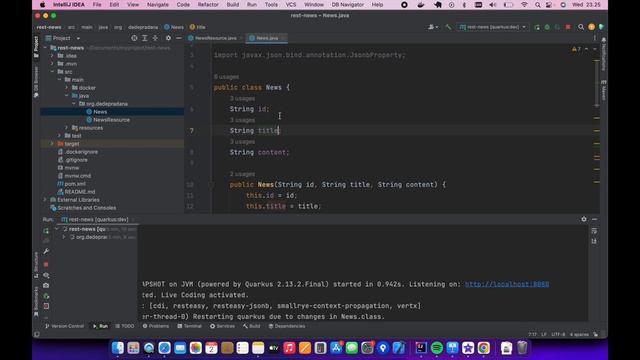Click the Search Everywhere magnifier icon
The image size is (640, 360).
(580, 27)
